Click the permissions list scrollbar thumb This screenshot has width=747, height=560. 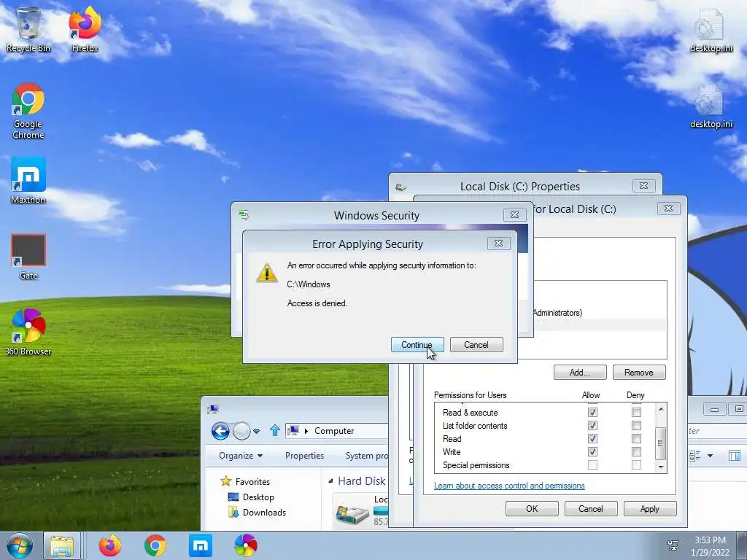coord(660,443)
